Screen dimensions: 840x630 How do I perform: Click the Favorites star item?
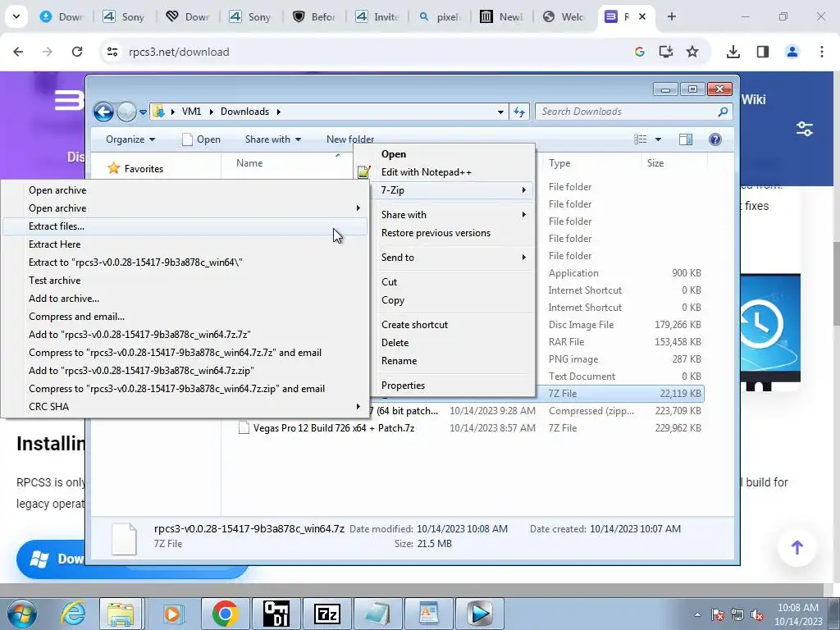click(x=135, y=169)
